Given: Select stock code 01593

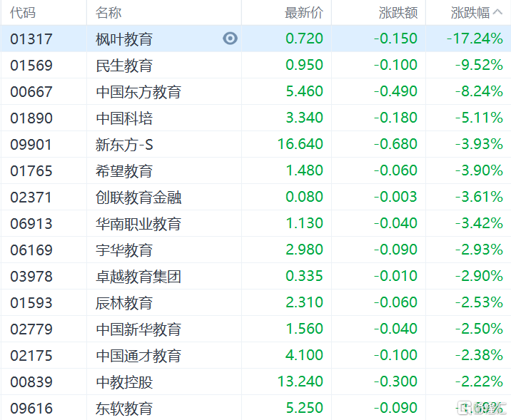Looking at the screenshot, I should (31, 303).
